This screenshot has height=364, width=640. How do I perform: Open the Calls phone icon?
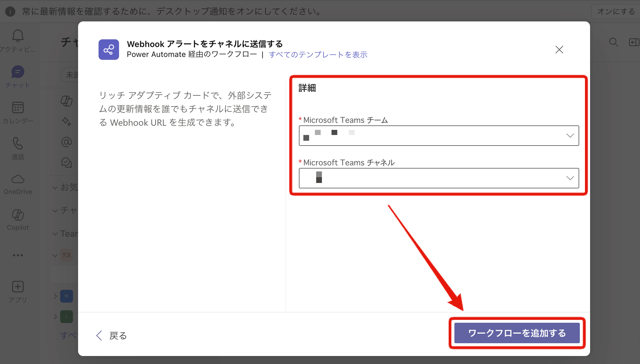tap(18, 144)
